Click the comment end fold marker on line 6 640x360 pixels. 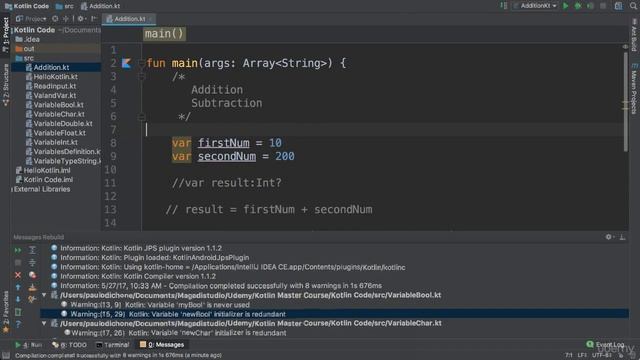click(x=142, y=117)
